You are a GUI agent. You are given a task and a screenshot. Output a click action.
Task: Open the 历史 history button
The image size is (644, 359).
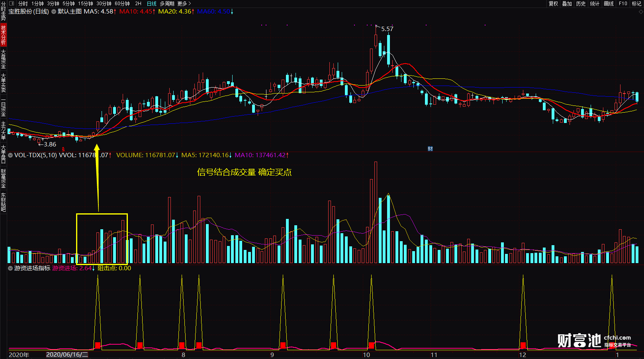[x=581, y=4]
